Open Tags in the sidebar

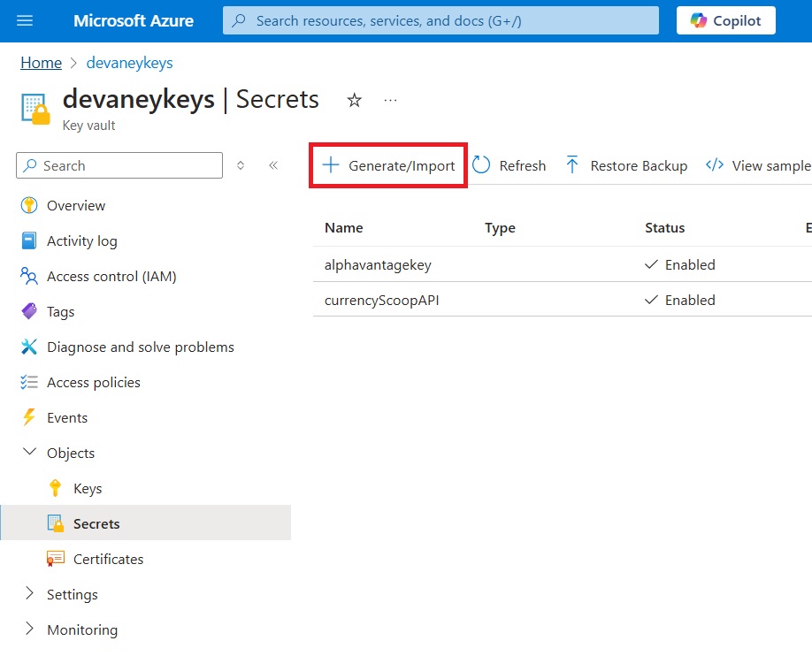point(60,312)
